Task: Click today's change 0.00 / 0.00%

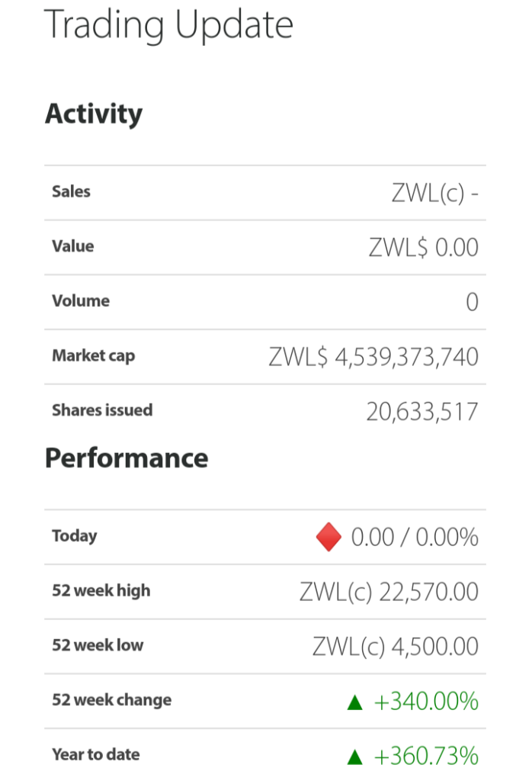Action: point(415,538)
